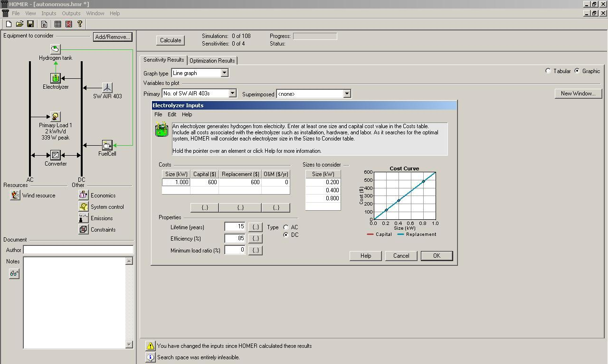Click Cancel in Electrolyzer Inputs dialog

coord(401,256)
